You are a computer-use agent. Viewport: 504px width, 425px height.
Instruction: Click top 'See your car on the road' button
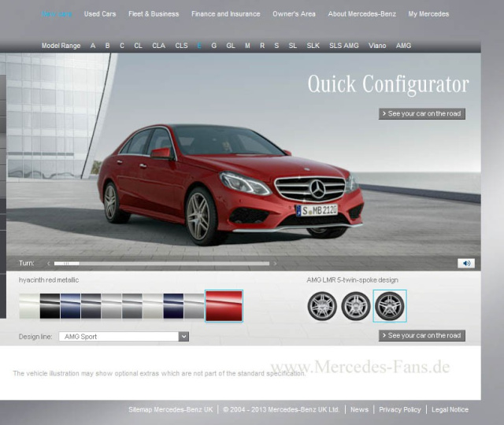(x=422, y=114)
